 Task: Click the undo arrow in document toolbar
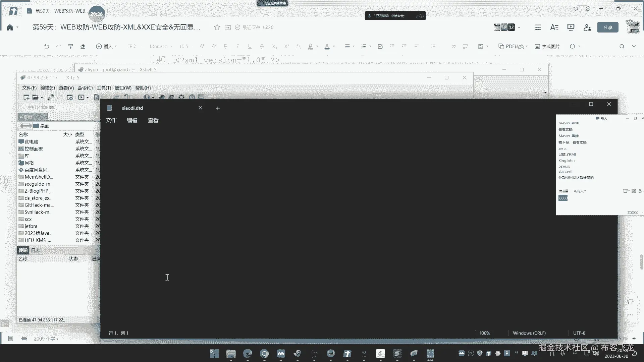pyautogui.click(x=46, y=46)
